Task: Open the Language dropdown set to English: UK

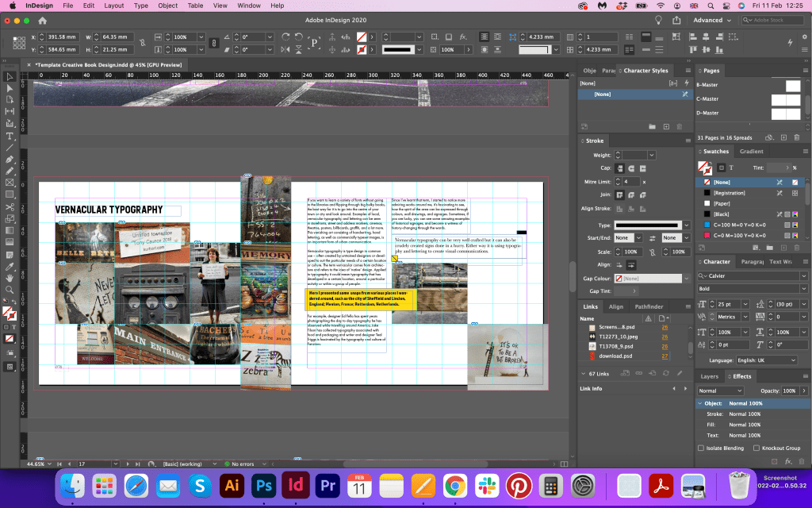Action: (766, 360)
